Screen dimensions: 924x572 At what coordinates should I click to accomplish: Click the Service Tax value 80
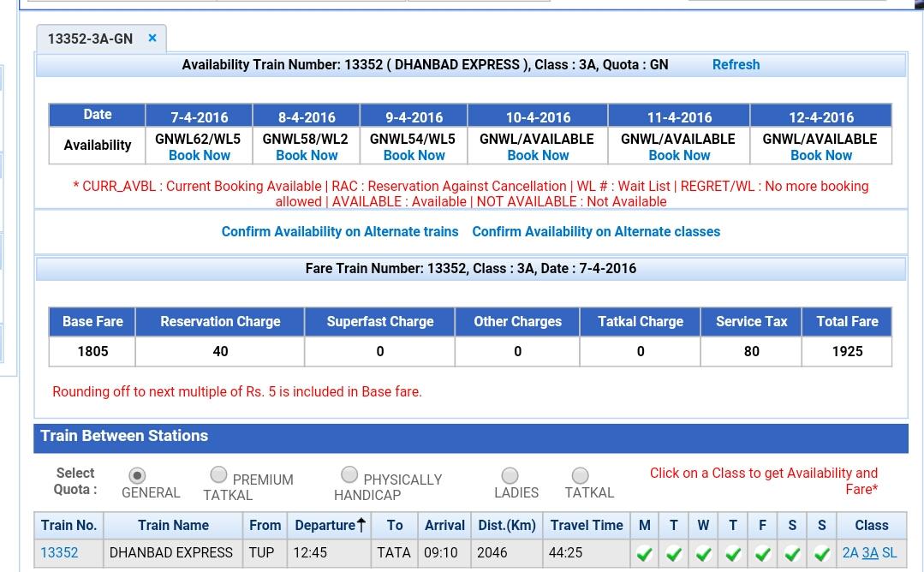click(x=751, y=352)
